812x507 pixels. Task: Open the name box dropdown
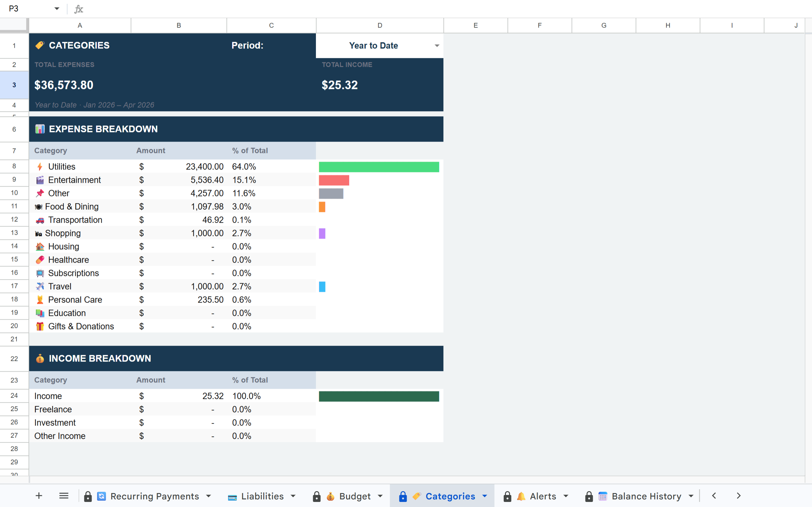click(x=57, y=8)
